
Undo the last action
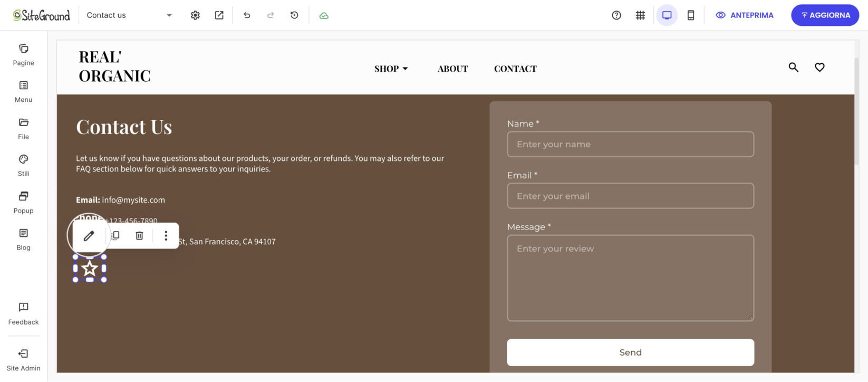(x=247, y=15)
